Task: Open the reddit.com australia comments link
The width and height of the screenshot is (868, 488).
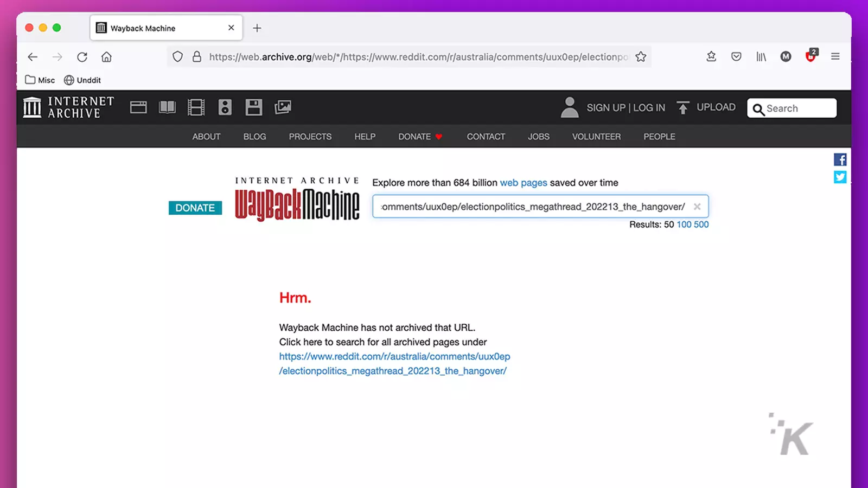Action: tap(394, 364)
